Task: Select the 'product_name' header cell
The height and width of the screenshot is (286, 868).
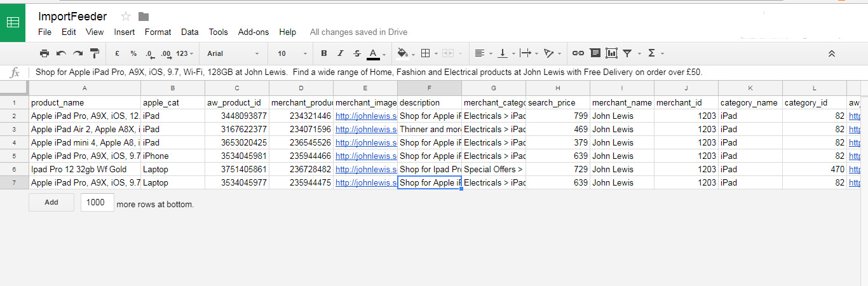Action: (85, 102)
